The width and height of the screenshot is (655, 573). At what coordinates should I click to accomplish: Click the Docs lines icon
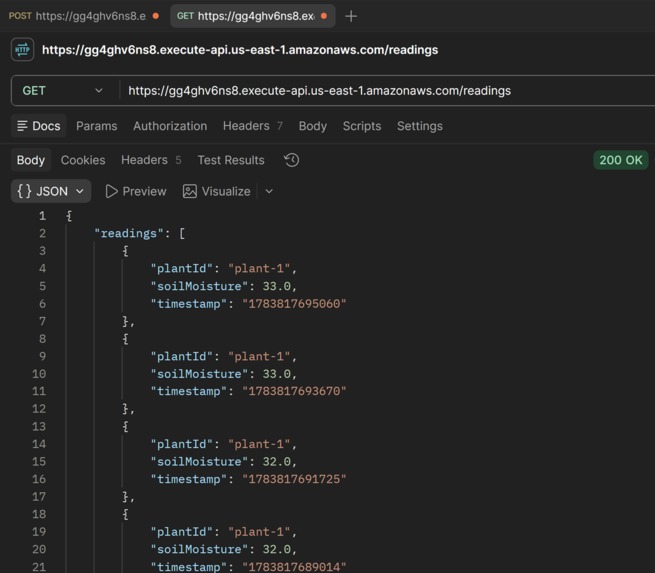point(22,126)
